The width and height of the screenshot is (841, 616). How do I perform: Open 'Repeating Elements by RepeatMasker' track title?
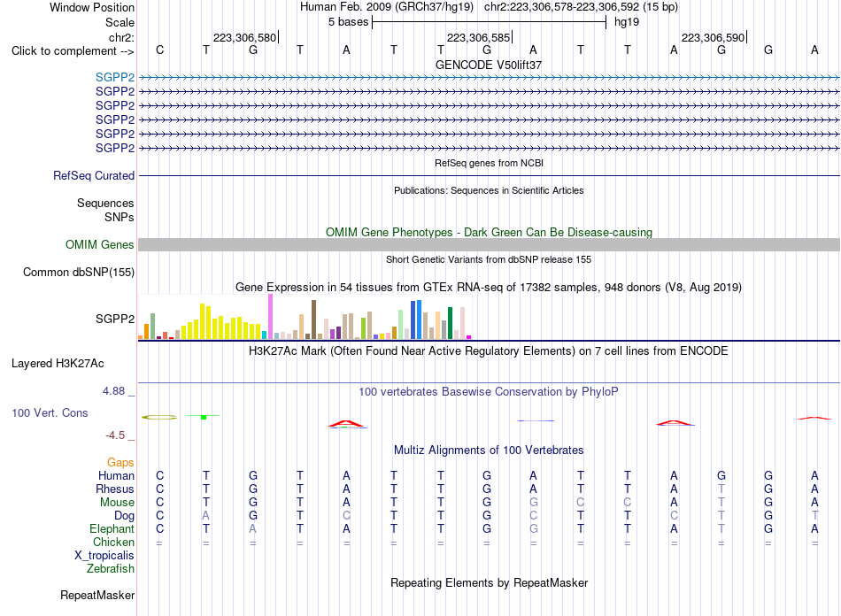point(489,583)
